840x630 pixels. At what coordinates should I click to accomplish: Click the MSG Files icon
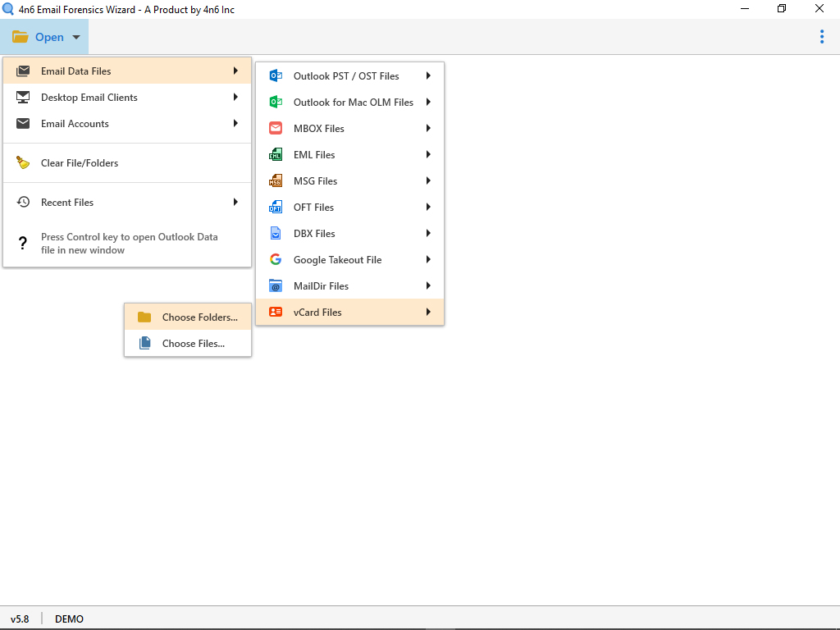point(276,180)
